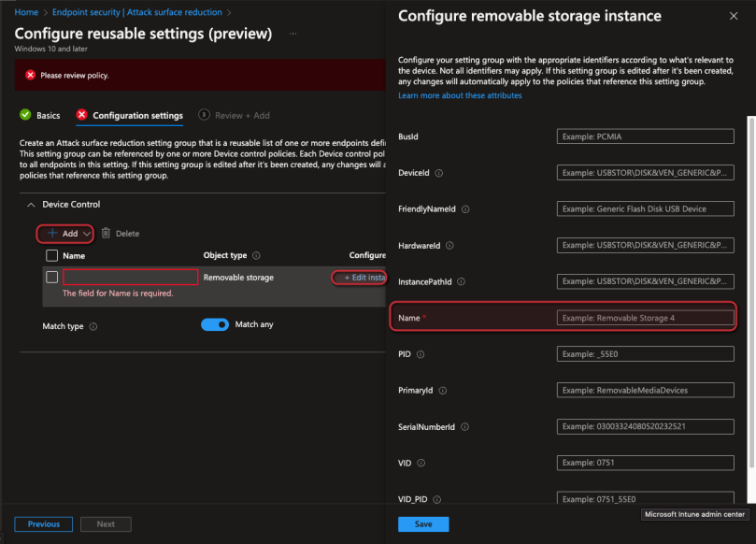Show the SerialNumberId info tooltip icon
756x544 pixels.
point(464,427)
